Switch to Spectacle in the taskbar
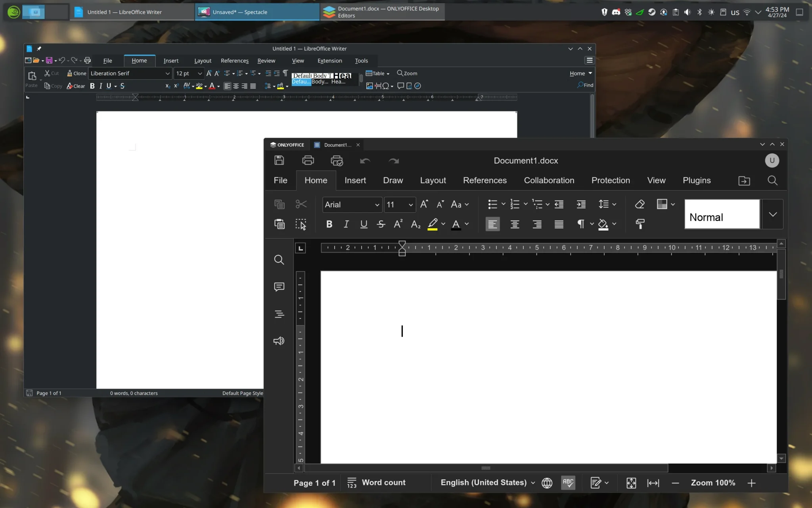The image size is (812, 508). coord(257,12)
